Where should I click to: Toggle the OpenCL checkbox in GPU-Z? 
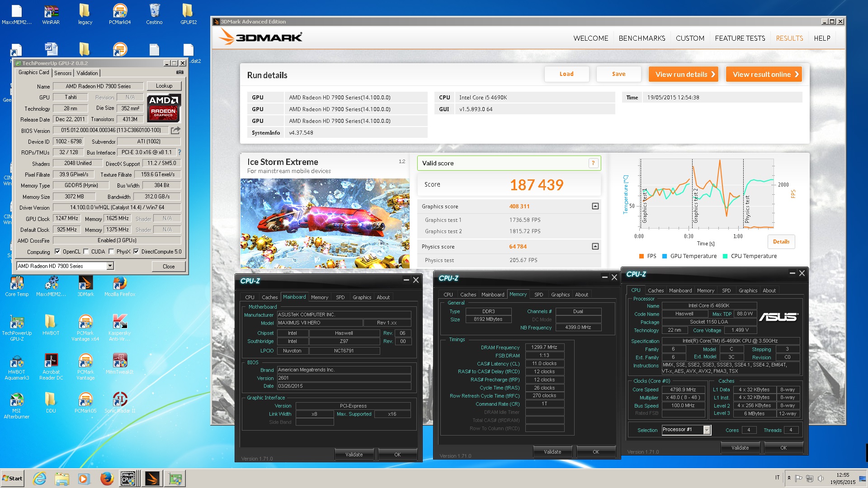[57, 252]
